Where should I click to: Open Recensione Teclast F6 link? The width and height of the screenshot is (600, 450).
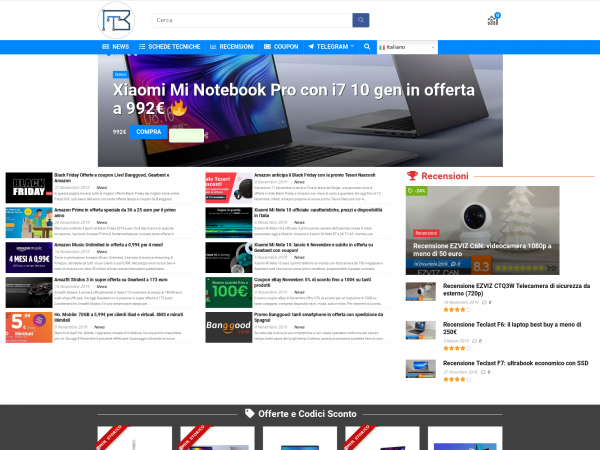pyautogui.click(x=512, y=328)
